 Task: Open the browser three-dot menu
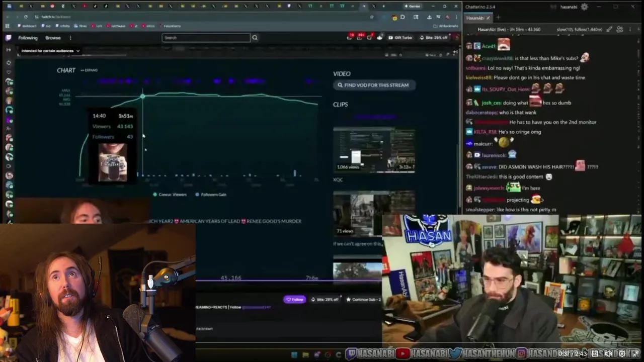(x=456, y=17)
